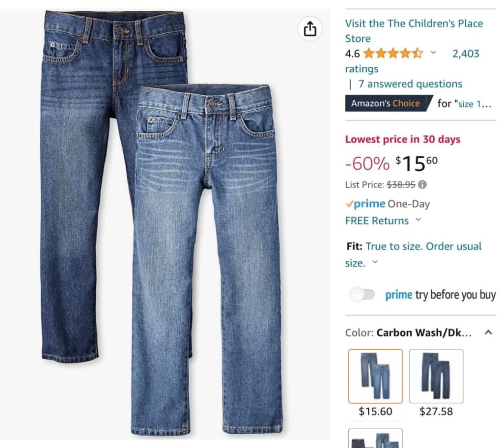Click the prime logo next to One-Day
The image size is (503, 448).
click(365, 204)
